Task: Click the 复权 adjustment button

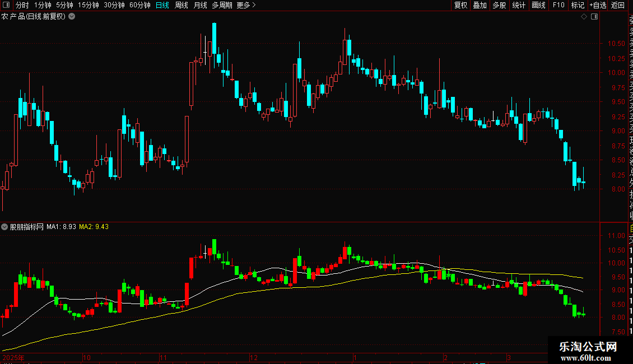Action: [x=460, y=5]
